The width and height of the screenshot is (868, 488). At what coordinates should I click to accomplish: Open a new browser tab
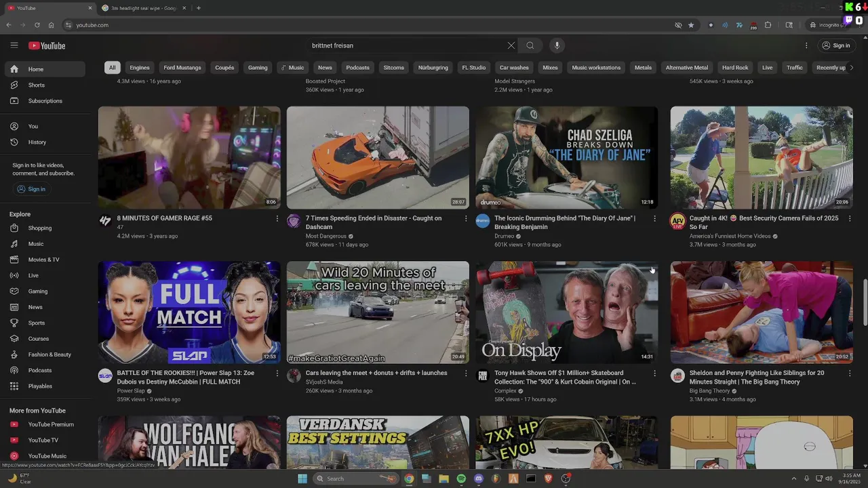(199, 8)
